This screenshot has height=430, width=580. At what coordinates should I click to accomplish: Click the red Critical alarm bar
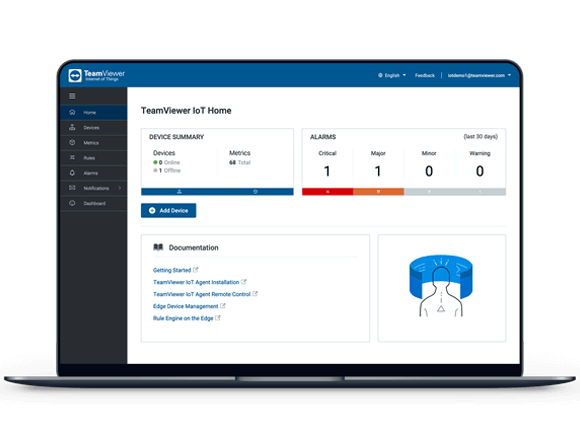point(327,192)
